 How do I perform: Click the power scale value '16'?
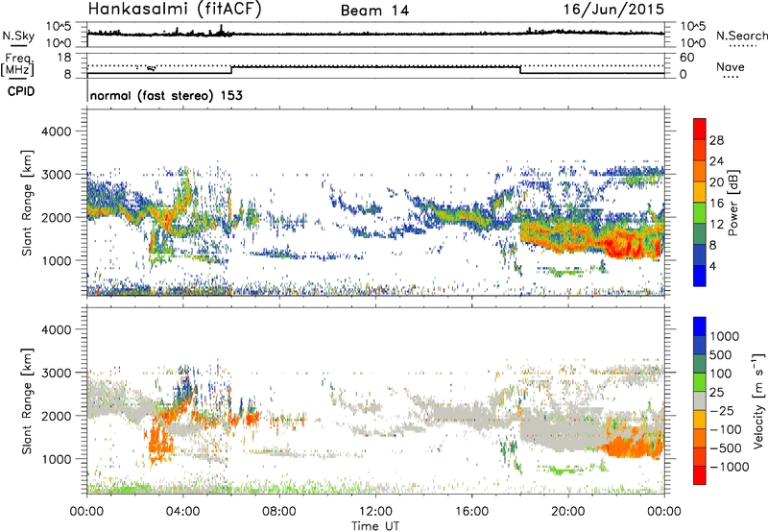716,204
